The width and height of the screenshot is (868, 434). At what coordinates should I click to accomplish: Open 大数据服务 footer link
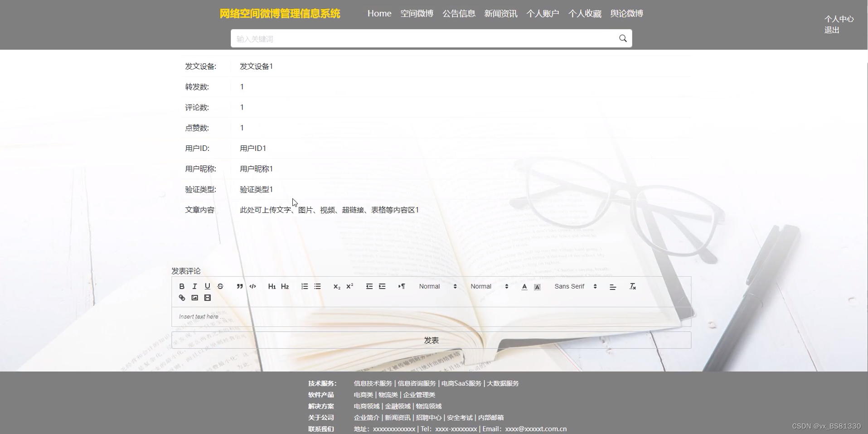tap(503, 383)
